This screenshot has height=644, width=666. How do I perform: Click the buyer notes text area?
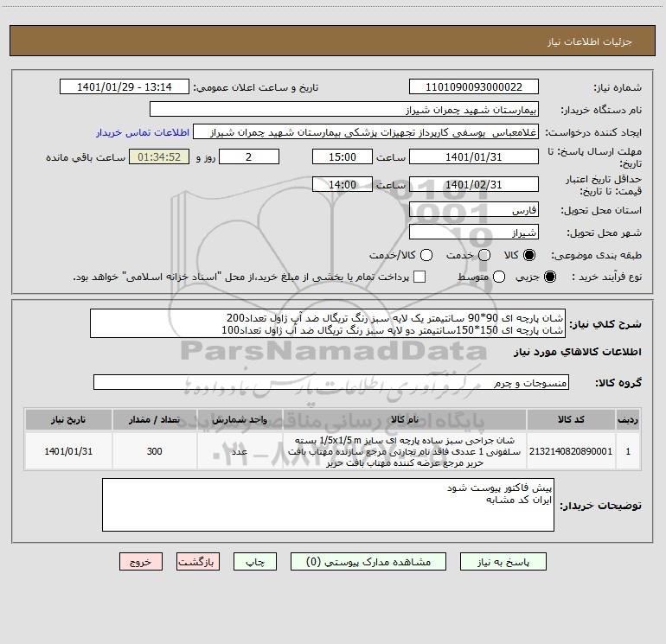pos(328,505)
